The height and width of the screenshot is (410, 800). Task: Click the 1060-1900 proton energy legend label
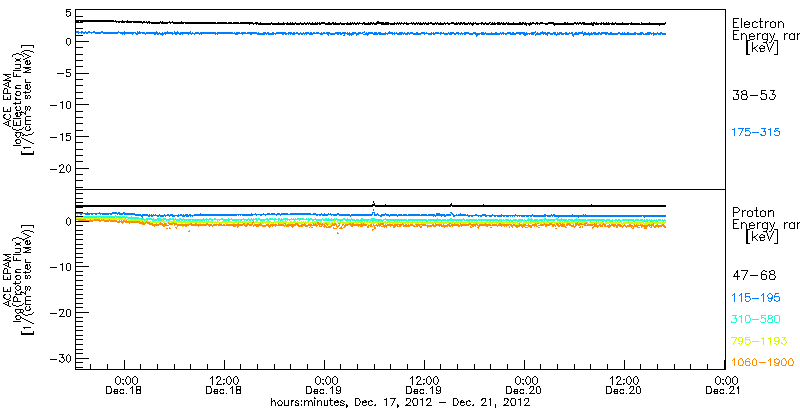[763, 363]
